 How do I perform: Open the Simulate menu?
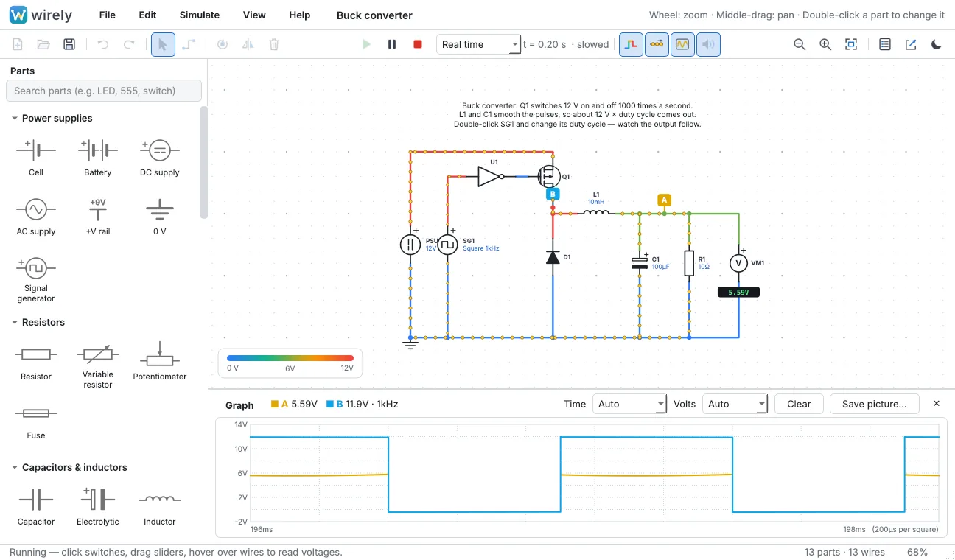(x=200, y=15)
